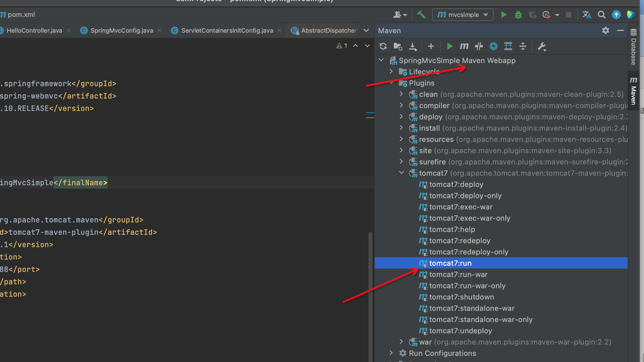Select tomcat7:deploy goal
644x362 pixels.
501,184
